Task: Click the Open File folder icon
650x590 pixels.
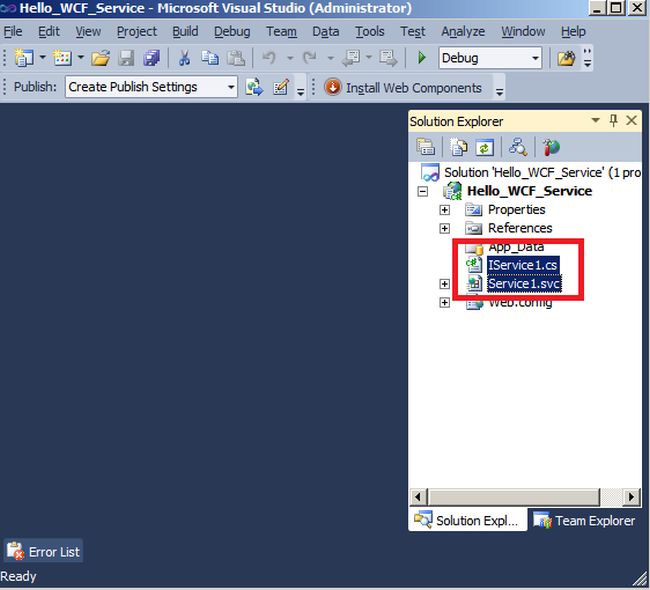Action: [100, 58]
